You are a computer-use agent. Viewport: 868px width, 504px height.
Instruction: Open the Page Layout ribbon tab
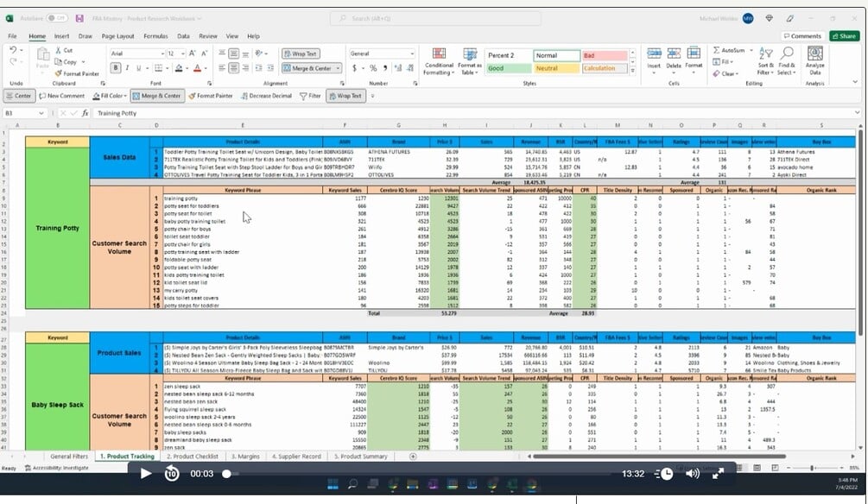point(117,36)
